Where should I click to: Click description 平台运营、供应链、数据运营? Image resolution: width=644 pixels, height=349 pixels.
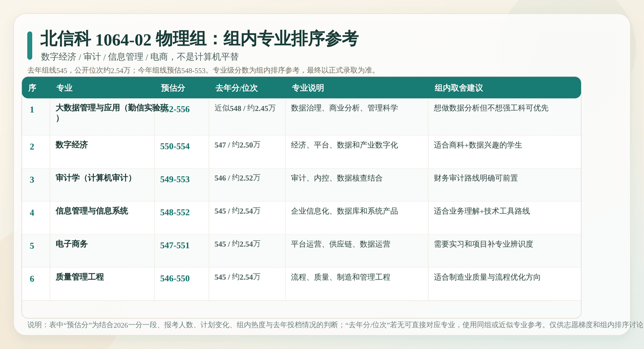tap(341, 244)
